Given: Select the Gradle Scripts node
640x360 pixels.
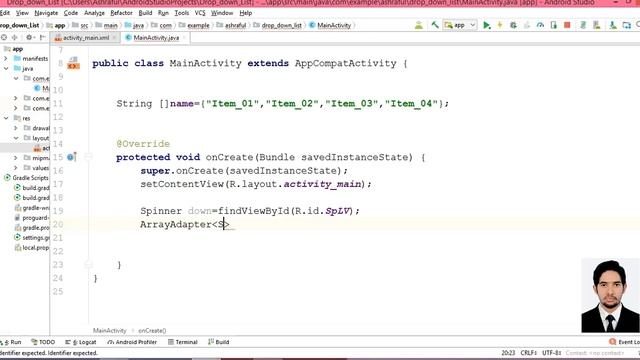Looking at the screenshot, I should tap(26, 178).
